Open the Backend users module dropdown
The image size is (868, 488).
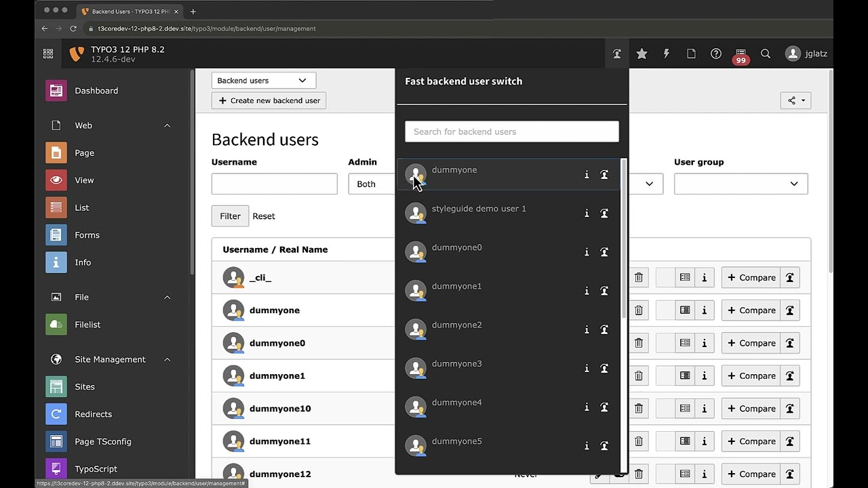click(x=263, y=81)
